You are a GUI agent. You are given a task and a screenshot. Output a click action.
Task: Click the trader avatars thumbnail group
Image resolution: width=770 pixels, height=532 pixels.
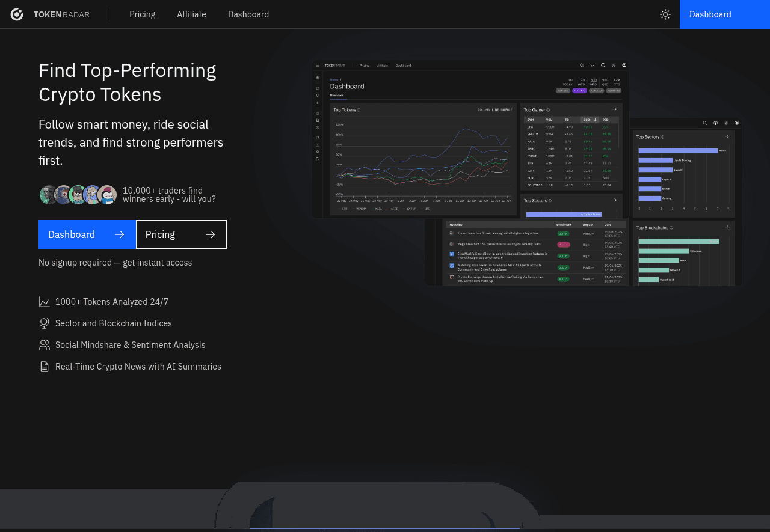(x=78, y=194)
